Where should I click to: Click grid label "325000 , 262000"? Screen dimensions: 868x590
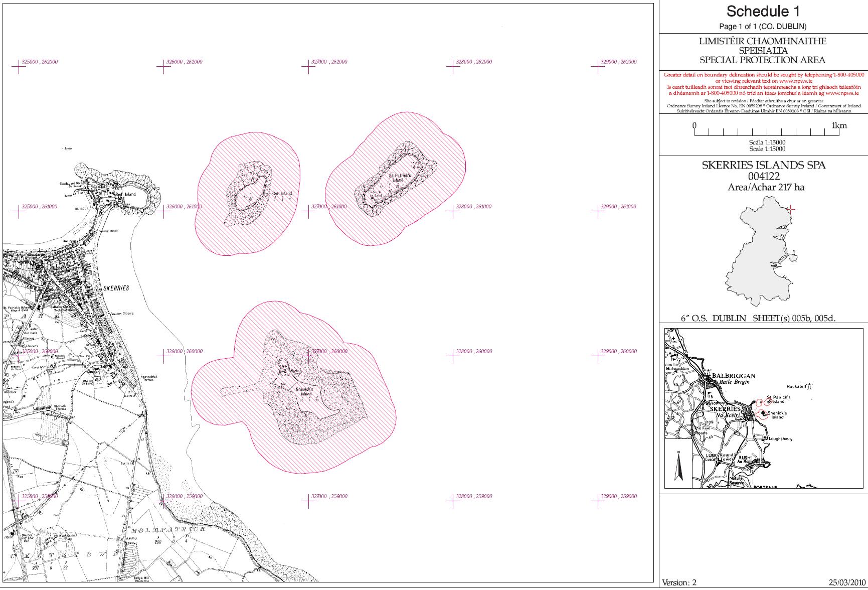click(40, 62)
